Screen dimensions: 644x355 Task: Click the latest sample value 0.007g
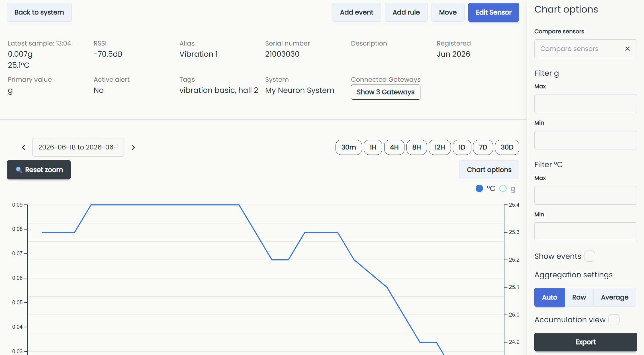[20, 54]
